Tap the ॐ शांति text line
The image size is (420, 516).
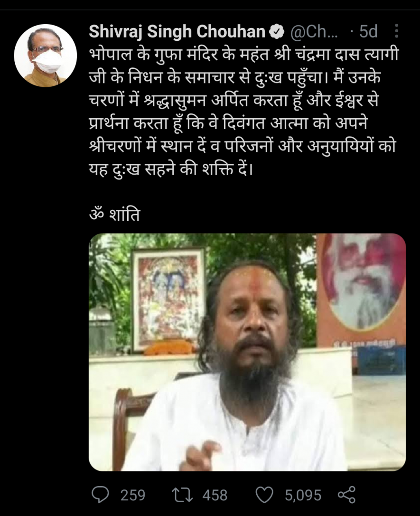(x=115, y=214)
